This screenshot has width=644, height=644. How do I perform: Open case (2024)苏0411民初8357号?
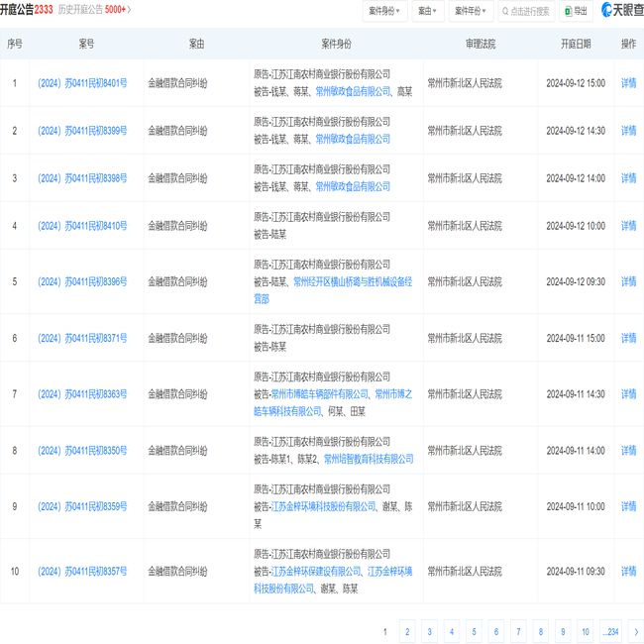pos(82,572)
